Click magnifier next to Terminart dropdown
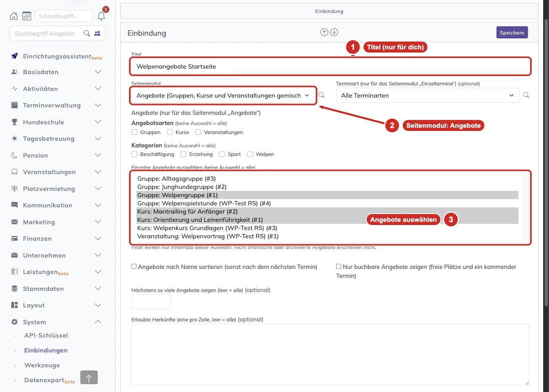 coord(526,95)
